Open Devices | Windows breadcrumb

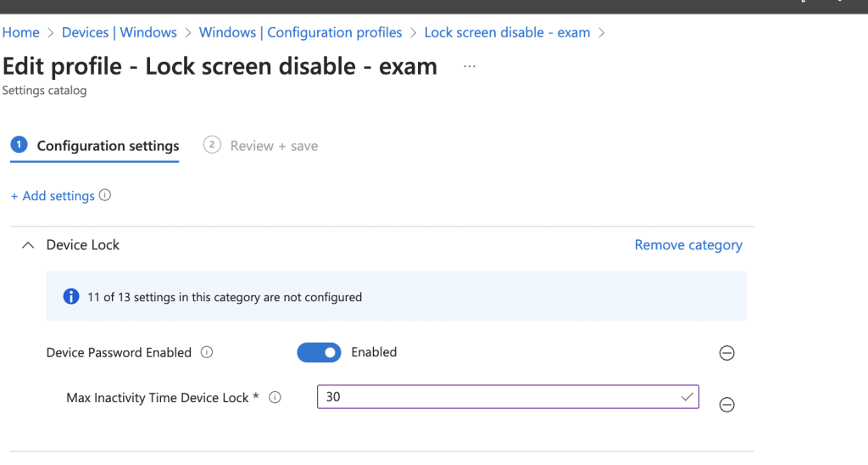click(120, 33)
